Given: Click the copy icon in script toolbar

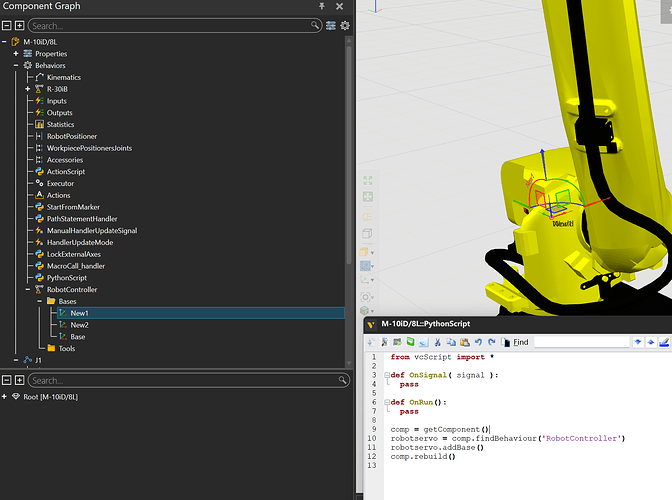Looking at the screenshot, I should [450, 342].
